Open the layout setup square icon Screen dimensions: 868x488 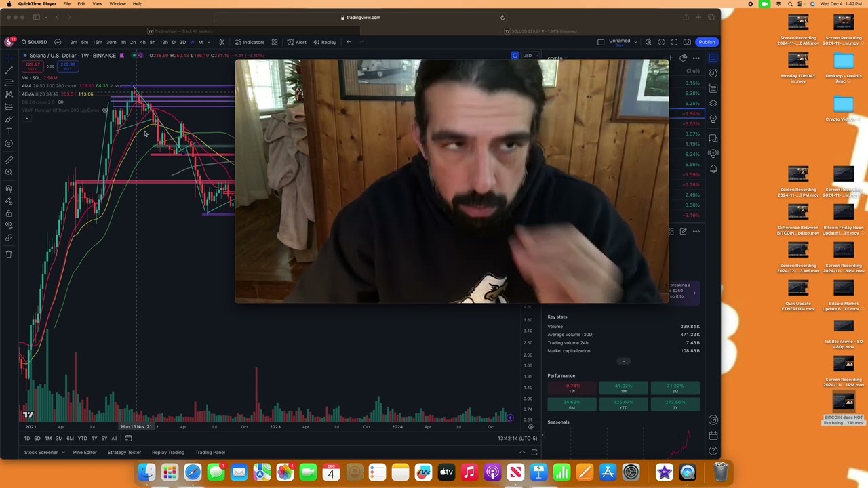pos(601,42)
